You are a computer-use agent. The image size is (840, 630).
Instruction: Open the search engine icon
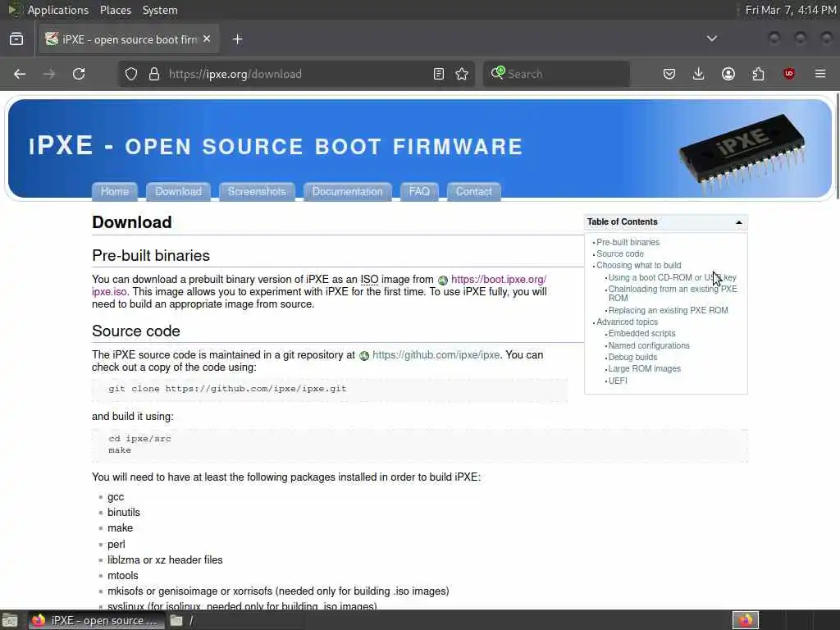pos(498,73)
